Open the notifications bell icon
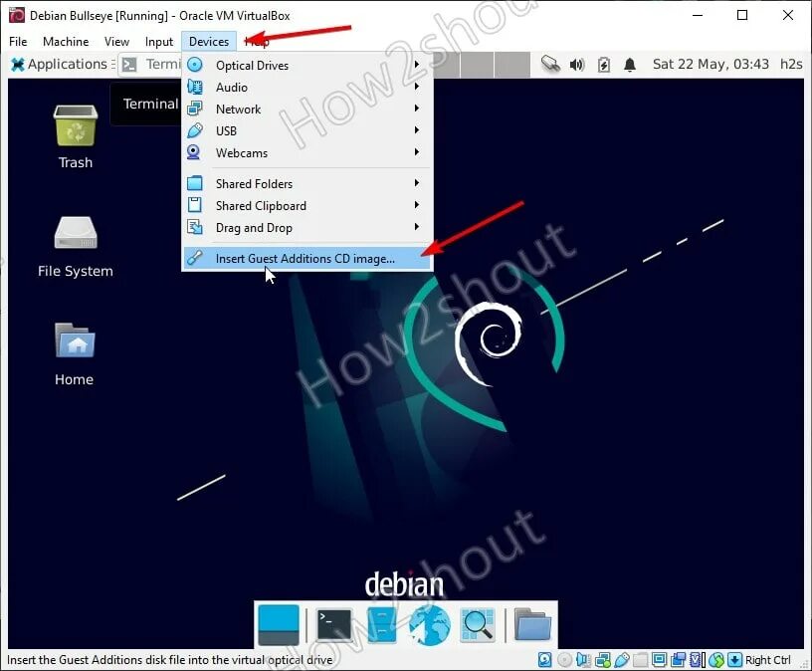812x671 pixels. point(630,65)
